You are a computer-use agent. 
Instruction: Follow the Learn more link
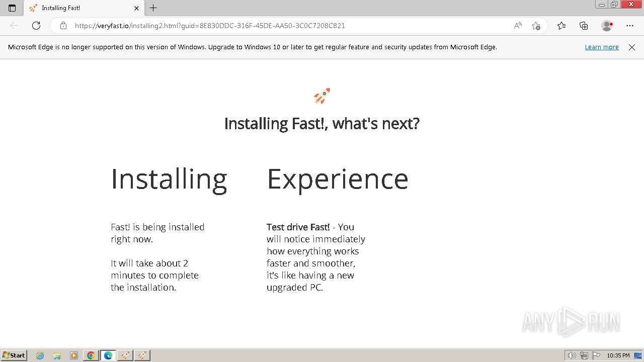click(x=602, y=47)
